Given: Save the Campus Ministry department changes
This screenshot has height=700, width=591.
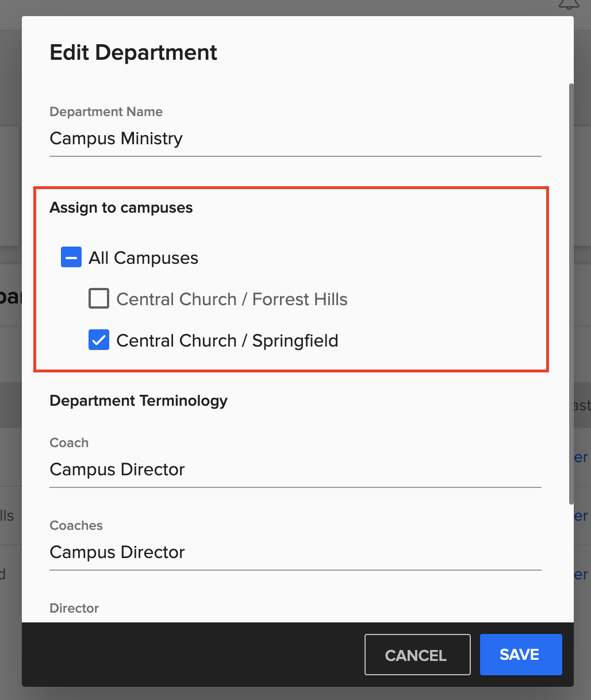Looking at the screenshot, I should coord(520,655).
